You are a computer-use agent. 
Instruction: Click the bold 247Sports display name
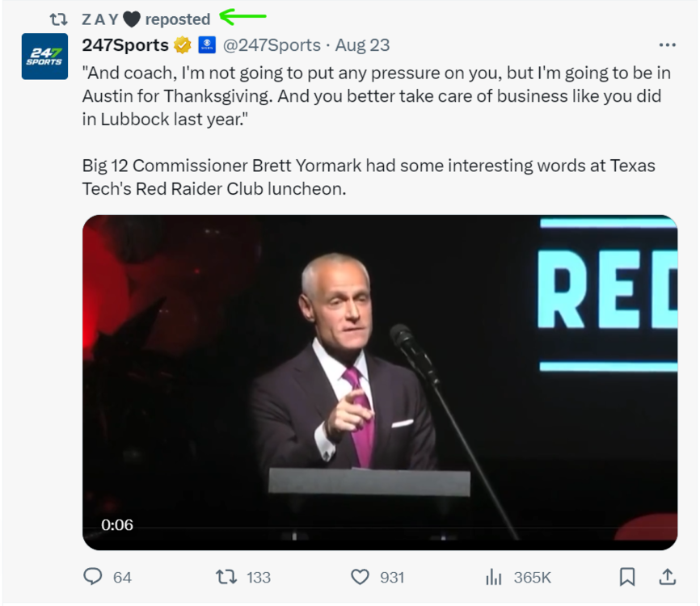click(x=125, y=44)
